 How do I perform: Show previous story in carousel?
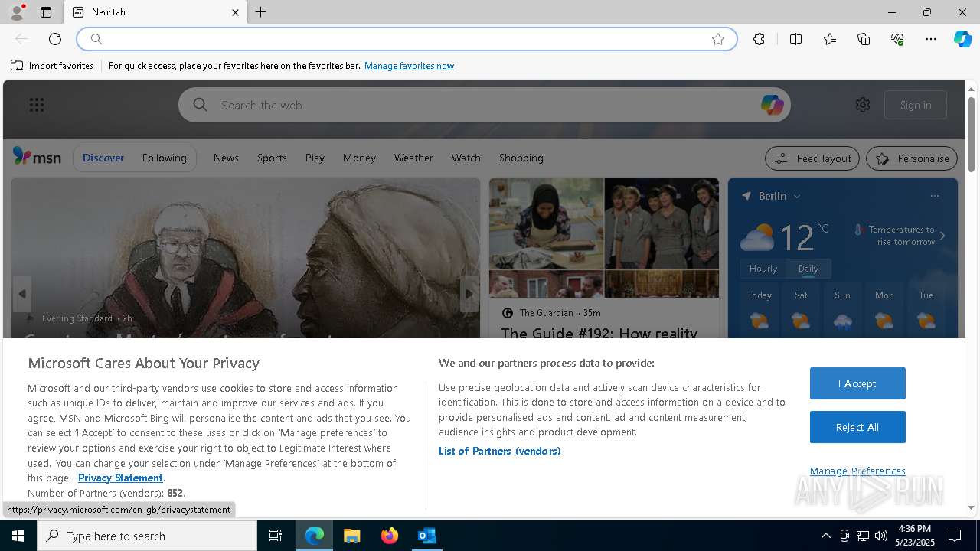click(22, 294)
